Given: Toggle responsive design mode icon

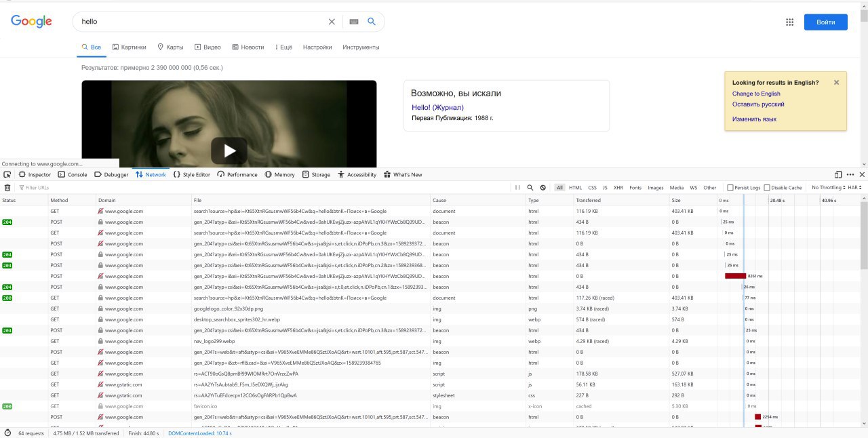Looking at the screenshot, I should (x=838, y=174).
